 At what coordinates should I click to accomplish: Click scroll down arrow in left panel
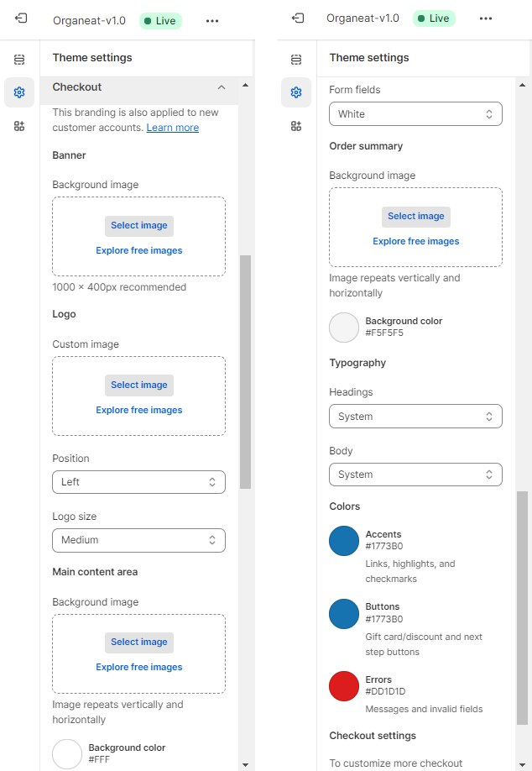tap(245, 764)
